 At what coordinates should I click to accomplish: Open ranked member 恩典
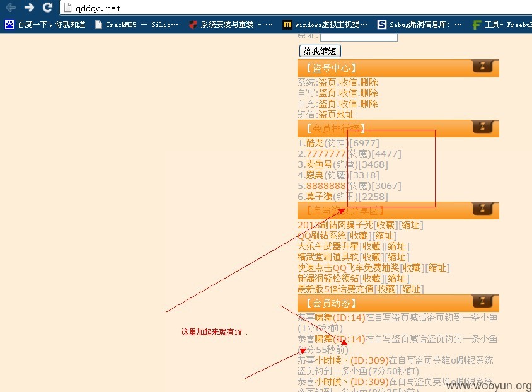click(x=315, y=175)
